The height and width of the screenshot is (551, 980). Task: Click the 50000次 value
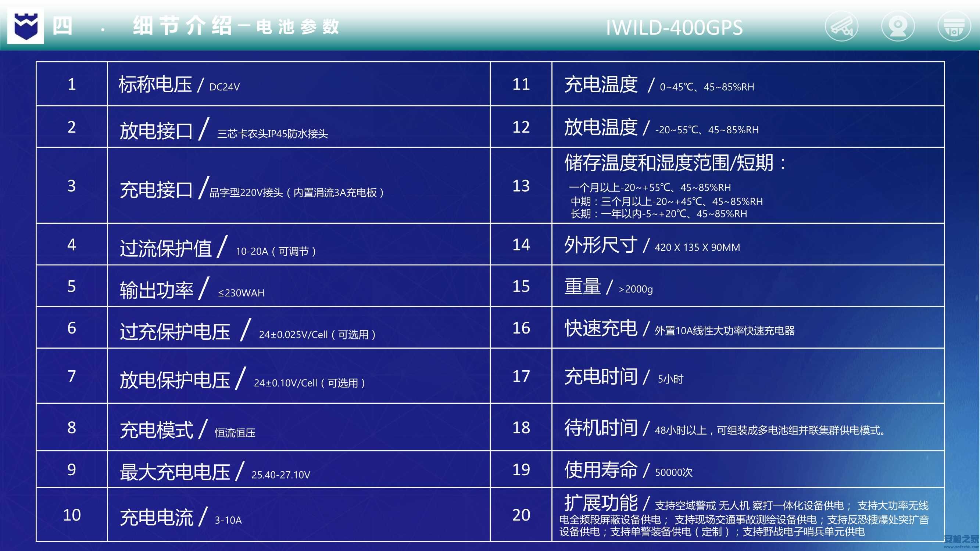pyautogui.click(x=674, y=472)
